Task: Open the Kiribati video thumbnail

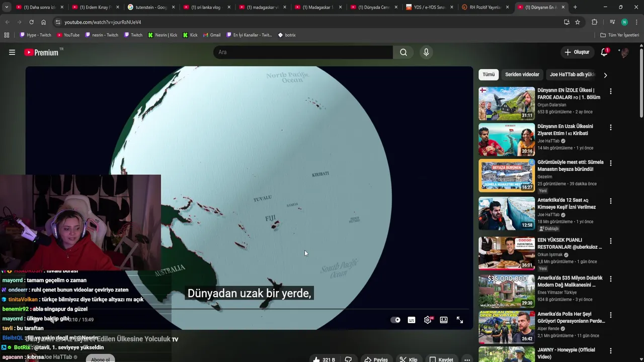Action: [x=507, y=139]
